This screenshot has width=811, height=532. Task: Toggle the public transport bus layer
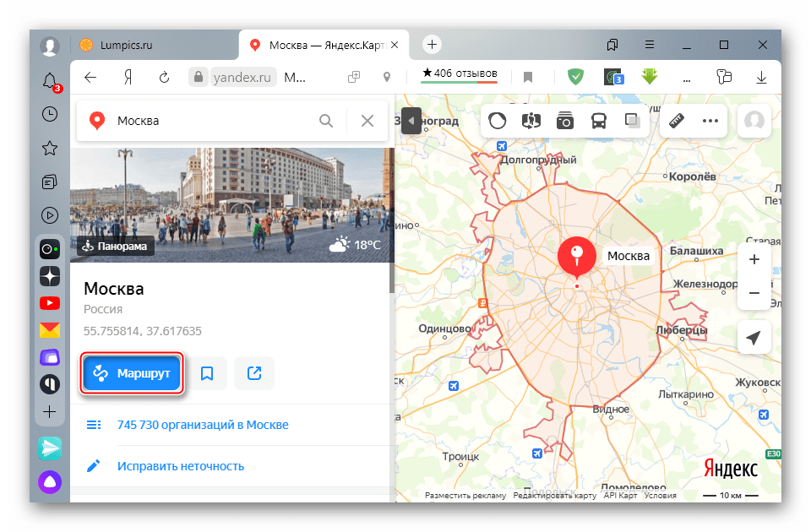599,121
